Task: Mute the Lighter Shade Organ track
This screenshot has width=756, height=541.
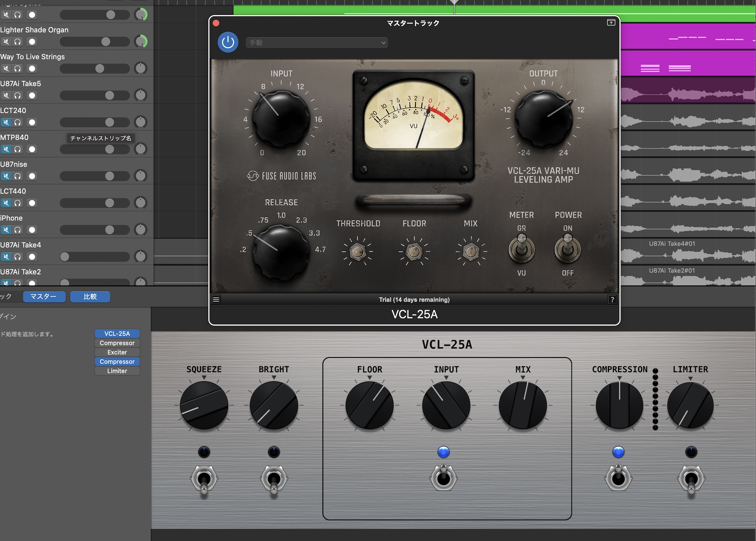Action: [6, 42]
